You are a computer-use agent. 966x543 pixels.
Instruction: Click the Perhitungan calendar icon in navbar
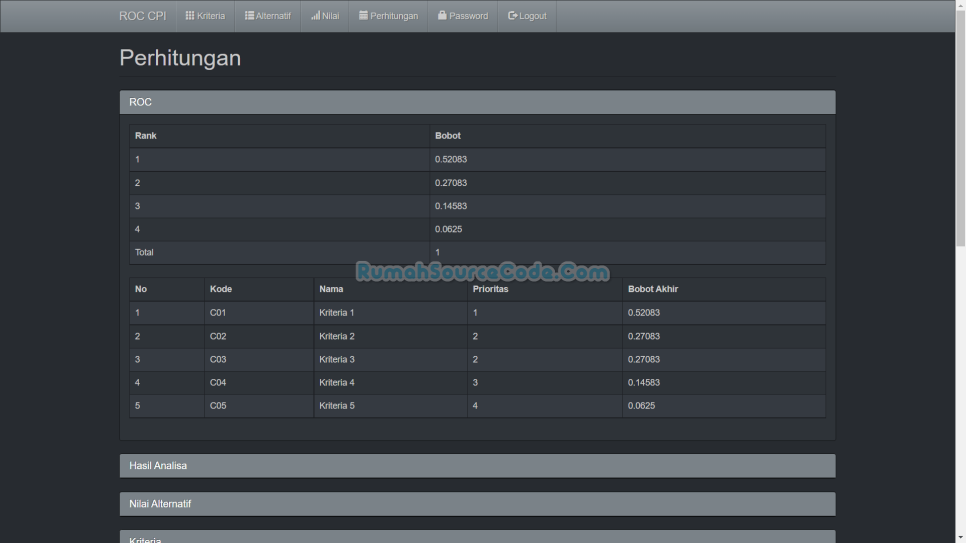point(363,16)
